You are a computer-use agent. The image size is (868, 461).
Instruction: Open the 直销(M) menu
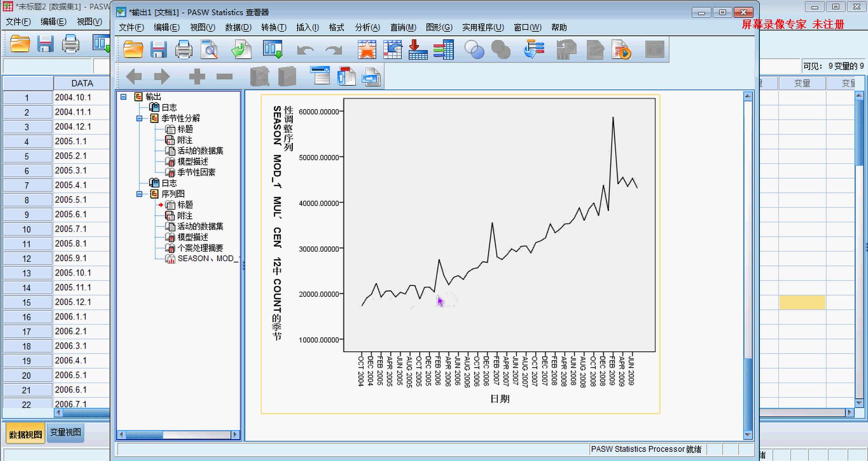(x=403, y=28)
